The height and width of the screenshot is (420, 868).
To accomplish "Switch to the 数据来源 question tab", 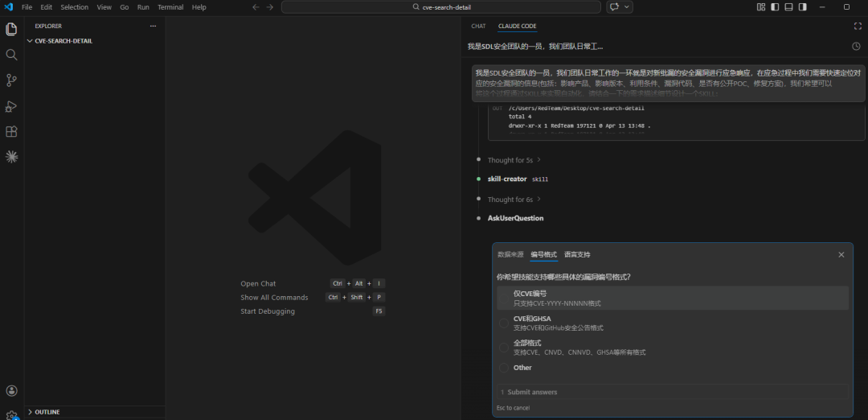I will click(510, 255).
